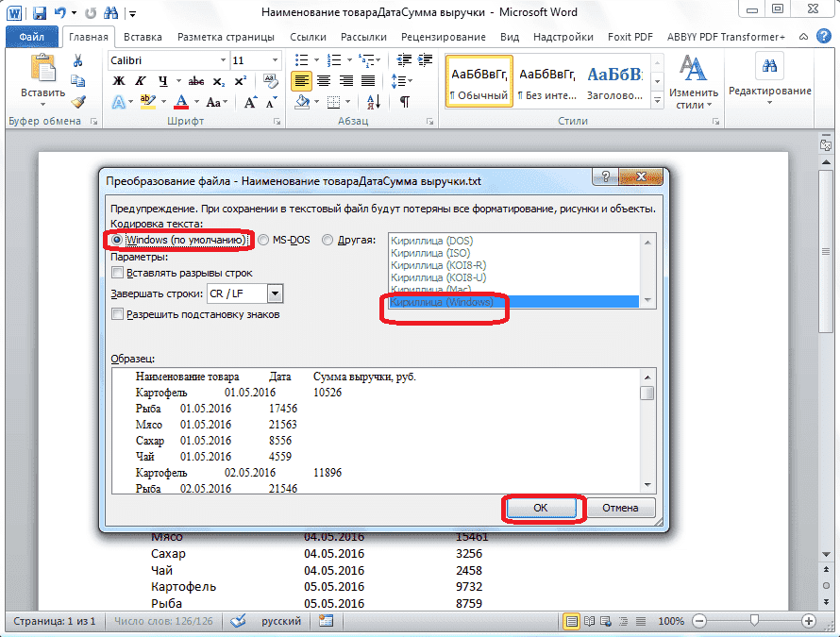Open the 'Завершать строки' CR / LF dropdown

coord(275,294)
